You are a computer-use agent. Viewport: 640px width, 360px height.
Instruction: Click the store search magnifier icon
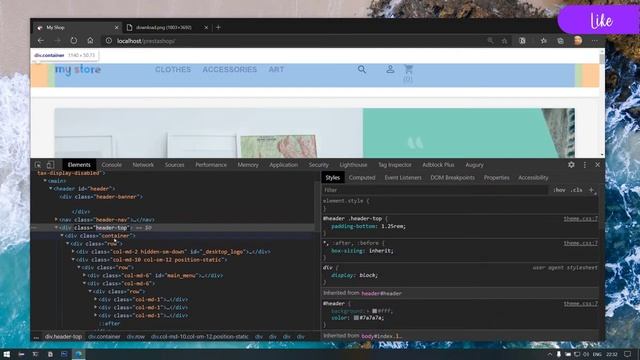(362, 69)
